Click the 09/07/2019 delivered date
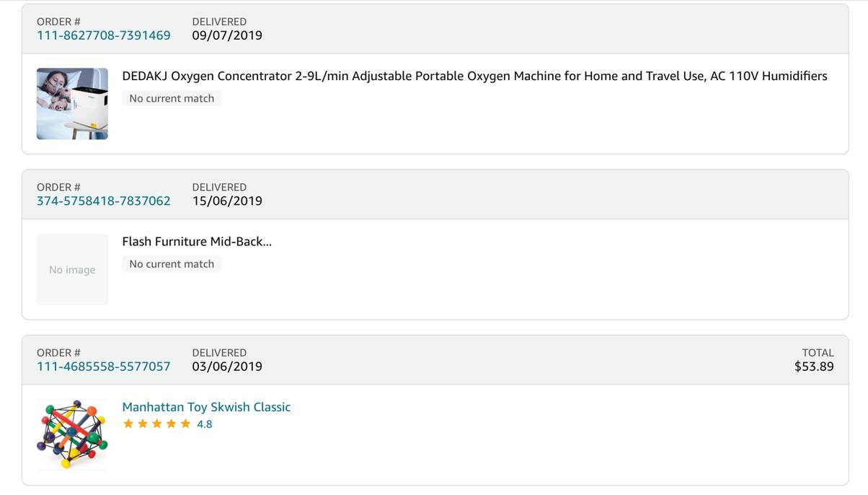 point(227,35)
